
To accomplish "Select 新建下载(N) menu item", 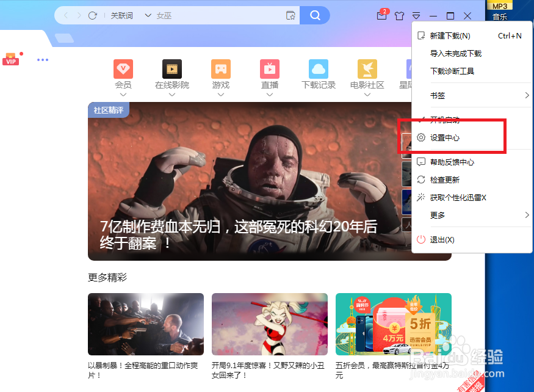I will [472, 36].
